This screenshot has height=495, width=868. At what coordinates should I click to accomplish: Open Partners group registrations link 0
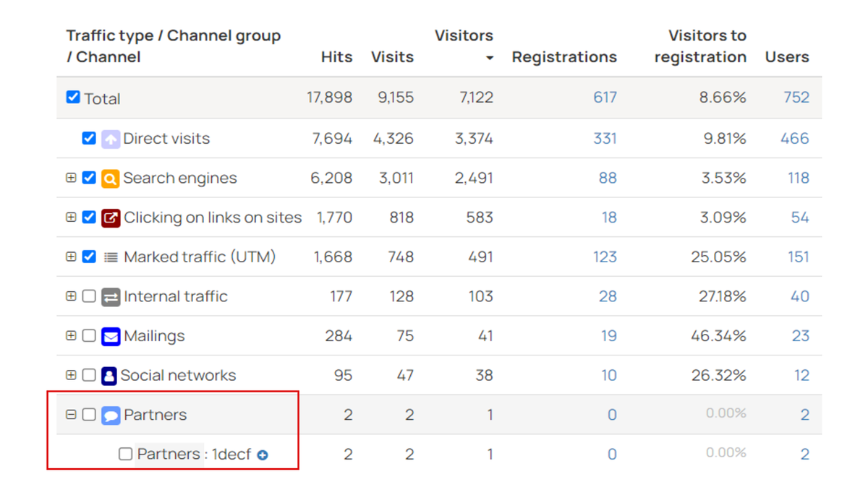coord(612,415)
